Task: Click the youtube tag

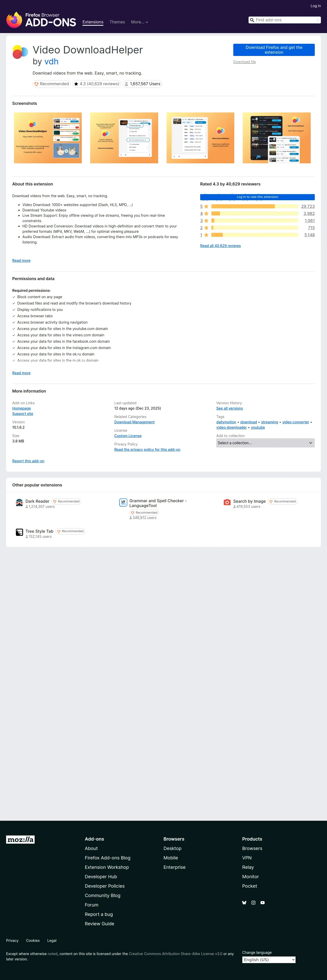Action: 258,428
